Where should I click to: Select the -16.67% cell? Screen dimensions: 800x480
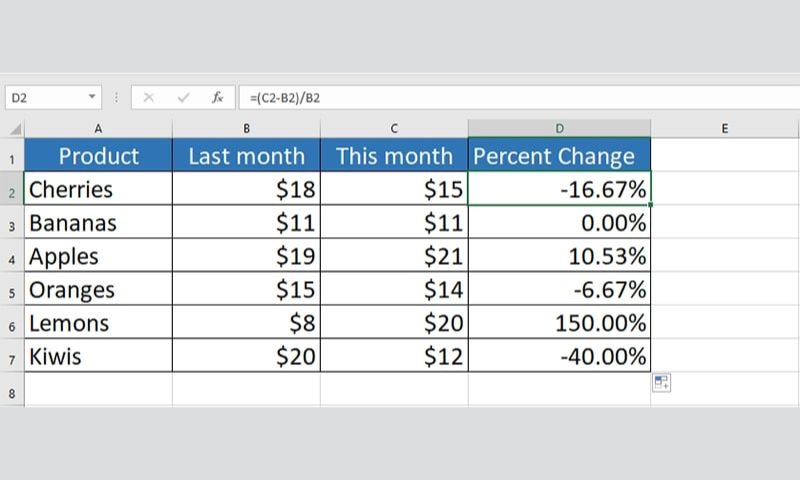pyautogui.click(x=559, y=189)
